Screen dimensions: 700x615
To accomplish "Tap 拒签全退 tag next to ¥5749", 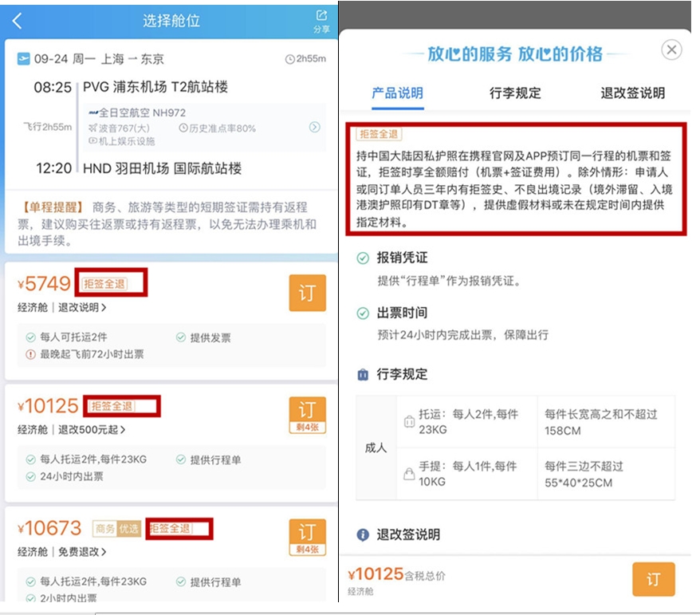I will (104, 284).
